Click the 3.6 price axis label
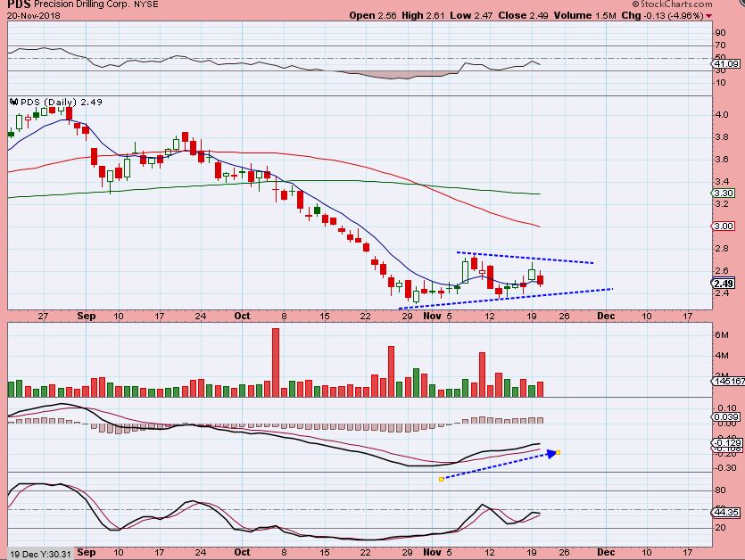Viewport: 745px width, 560px height. [x=722, y=159]
